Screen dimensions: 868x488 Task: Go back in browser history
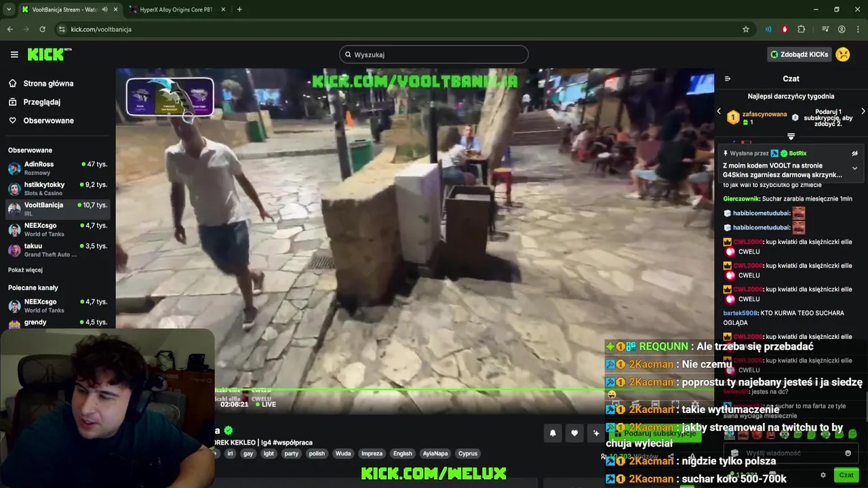pos(10,29)
